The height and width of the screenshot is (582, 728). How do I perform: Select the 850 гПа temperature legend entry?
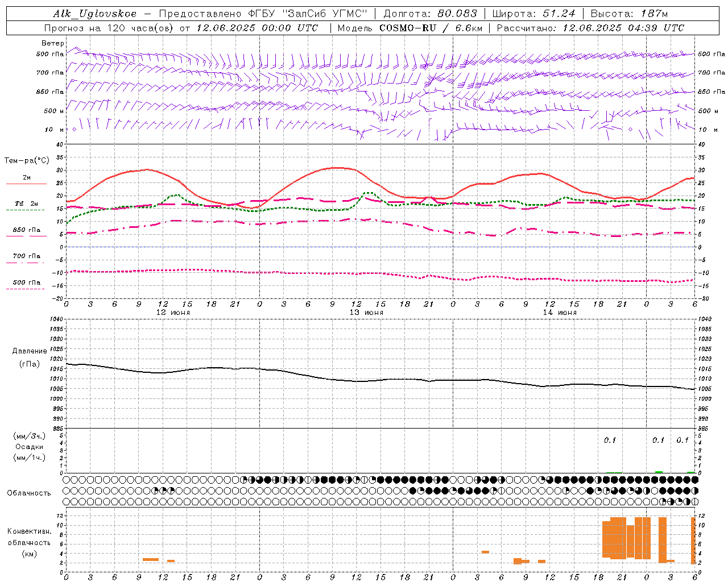coord(26,230)
